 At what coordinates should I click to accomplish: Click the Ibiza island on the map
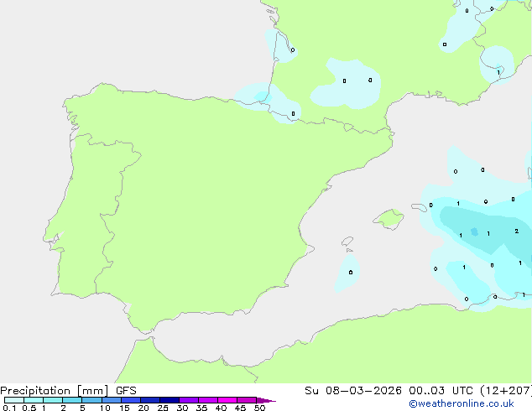347,242
